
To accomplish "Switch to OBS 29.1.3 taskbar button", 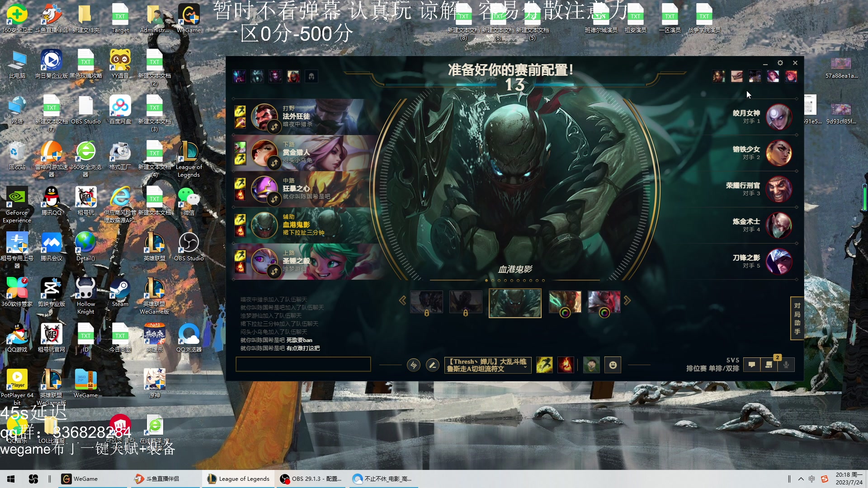I will click(x=311, y=479).
